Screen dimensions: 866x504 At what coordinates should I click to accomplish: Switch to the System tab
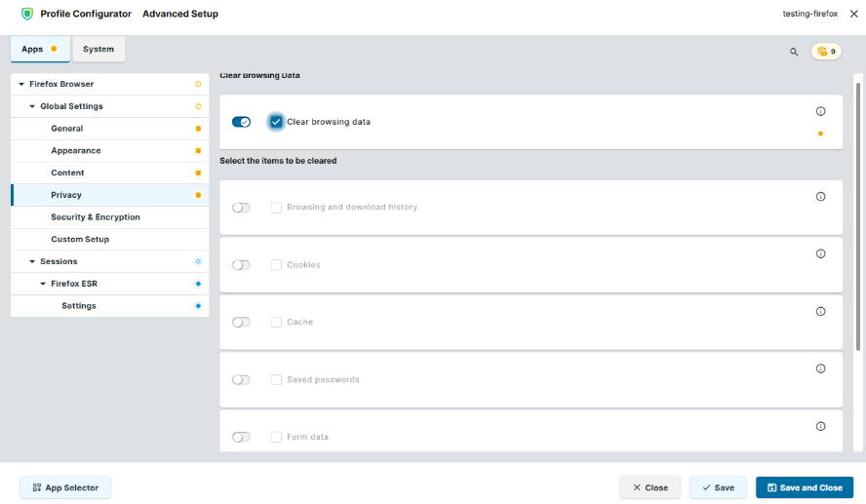coord(98,49)
